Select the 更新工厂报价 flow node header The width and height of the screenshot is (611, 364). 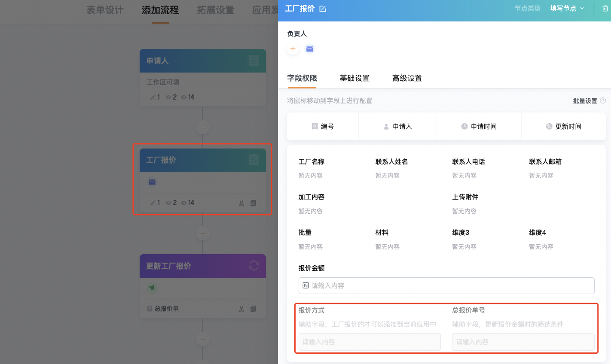(203, 266)
